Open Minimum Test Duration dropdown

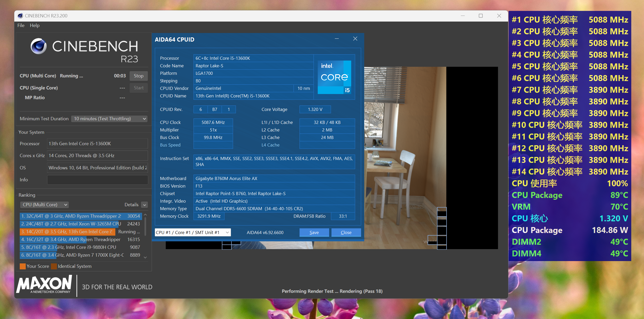109,119
